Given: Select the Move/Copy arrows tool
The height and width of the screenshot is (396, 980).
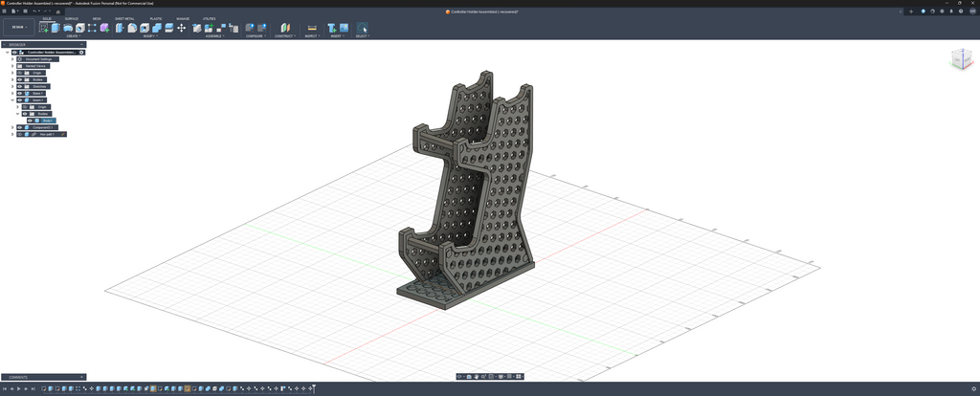Looking at the screenshot, I should (181, 28).
